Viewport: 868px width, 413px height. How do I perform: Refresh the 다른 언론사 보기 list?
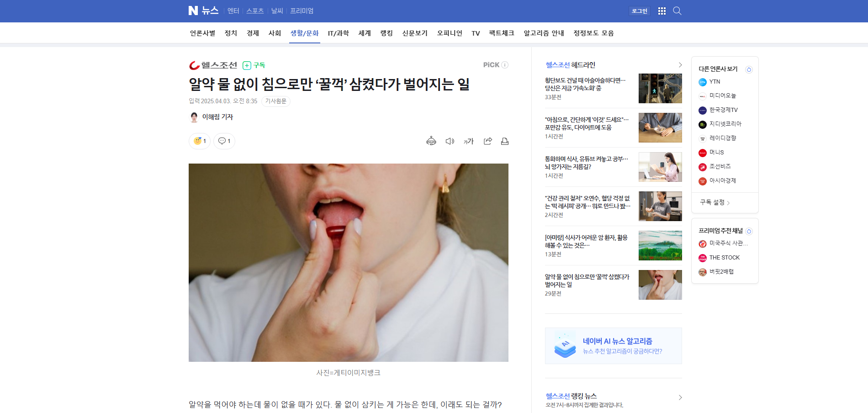(x=749, y=69)
